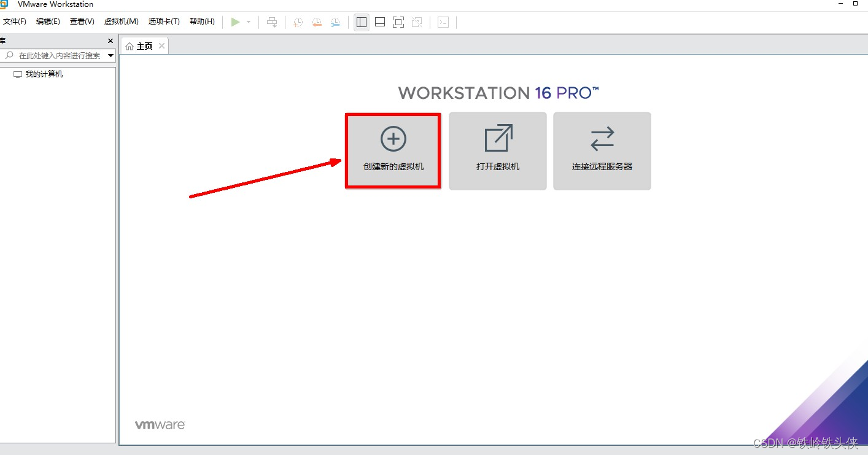Viewport: 868px width, 455px height.
Task: Toggle the thumbnail bar view icon
Action: point(380,22)
